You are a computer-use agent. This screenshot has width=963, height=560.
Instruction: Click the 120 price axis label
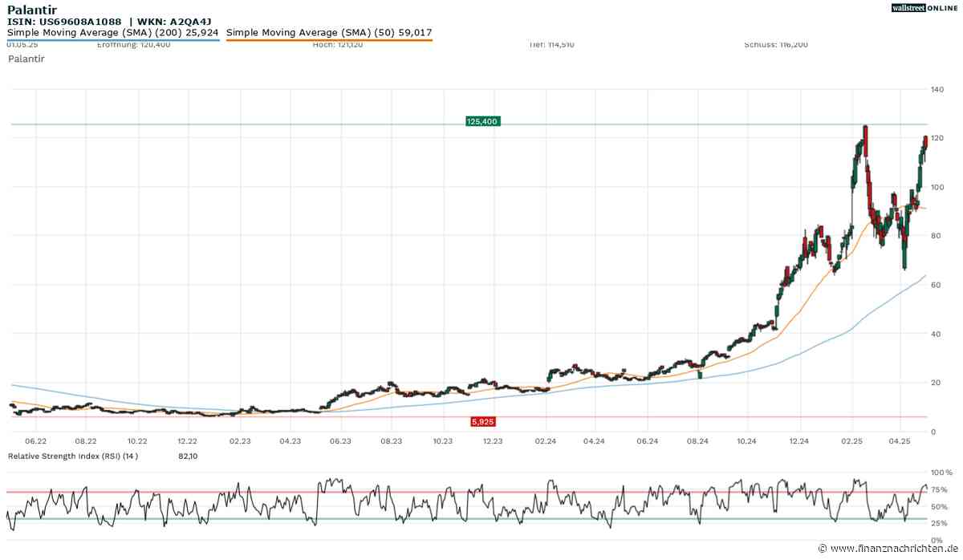click(x=937, y=138)
